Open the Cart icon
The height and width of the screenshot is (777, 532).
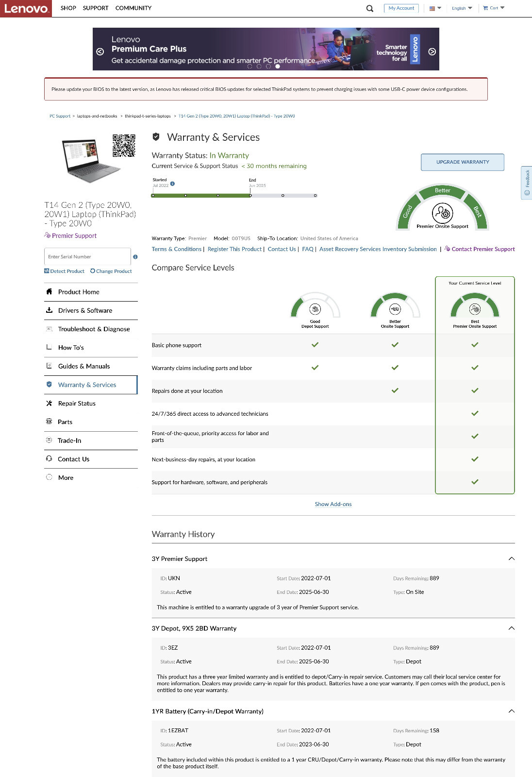click(485, 8)
